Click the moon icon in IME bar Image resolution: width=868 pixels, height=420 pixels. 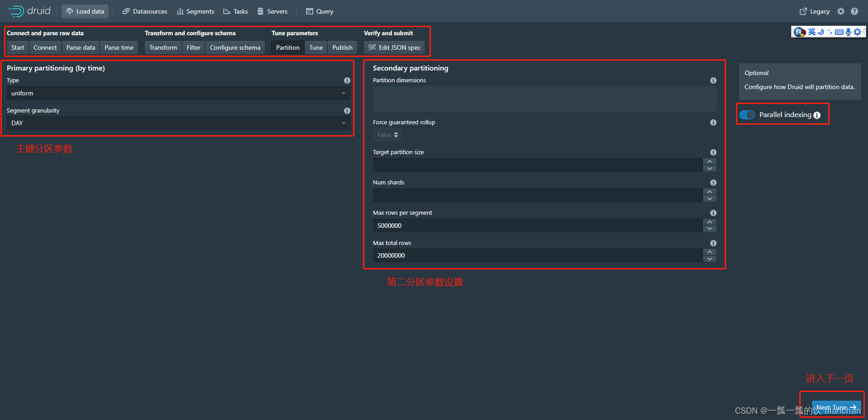pos(821,32)
